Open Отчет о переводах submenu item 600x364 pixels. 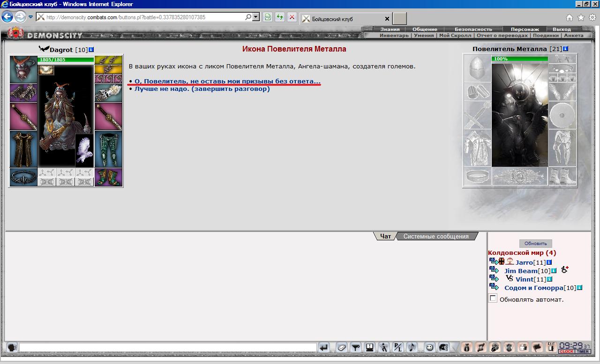point(502,36)
